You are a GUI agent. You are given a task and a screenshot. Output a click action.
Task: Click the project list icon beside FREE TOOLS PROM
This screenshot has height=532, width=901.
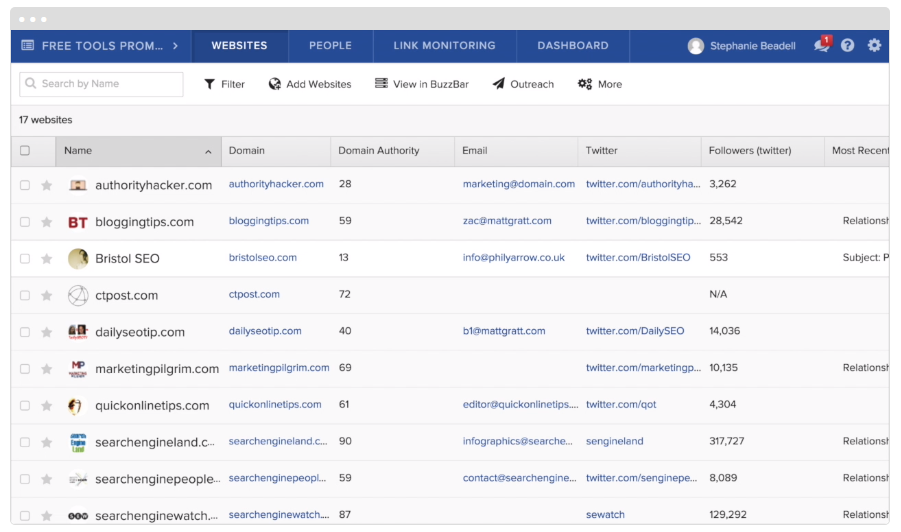[x=28, y=45]
